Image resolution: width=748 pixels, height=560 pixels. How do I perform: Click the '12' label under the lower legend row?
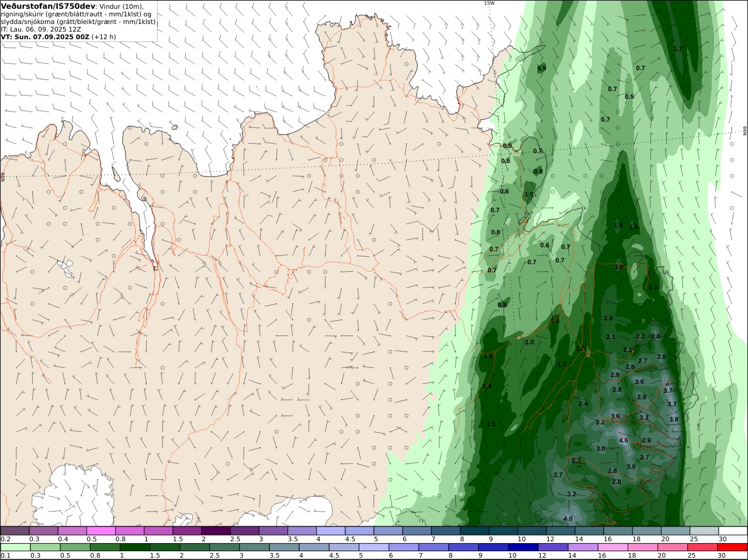pos(542,555)
